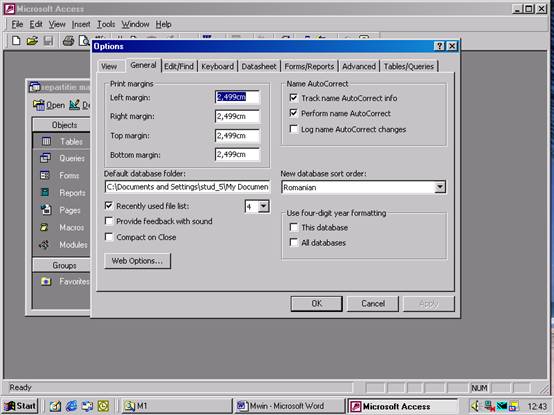This screenshot has width=554, height=415.
Task: Switch to the Datasheet tab
Action: pos(259,66)
